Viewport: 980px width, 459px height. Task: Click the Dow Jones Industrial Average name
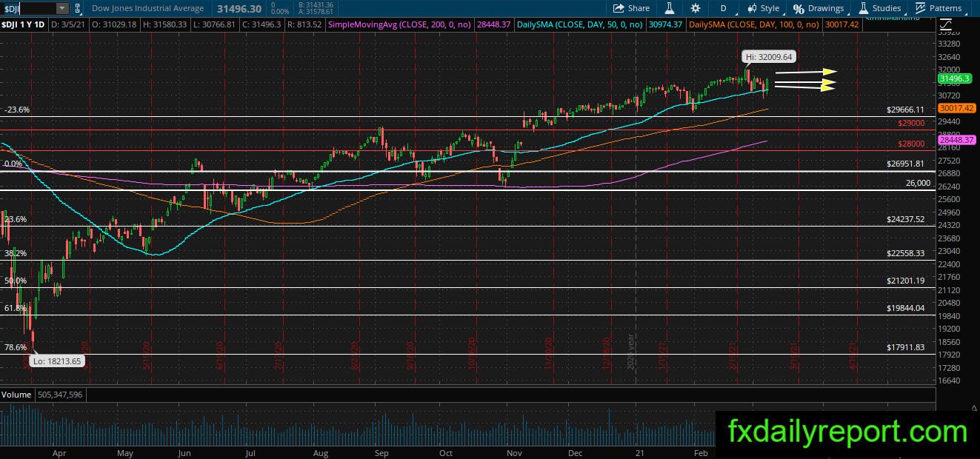tap(147, 8)
